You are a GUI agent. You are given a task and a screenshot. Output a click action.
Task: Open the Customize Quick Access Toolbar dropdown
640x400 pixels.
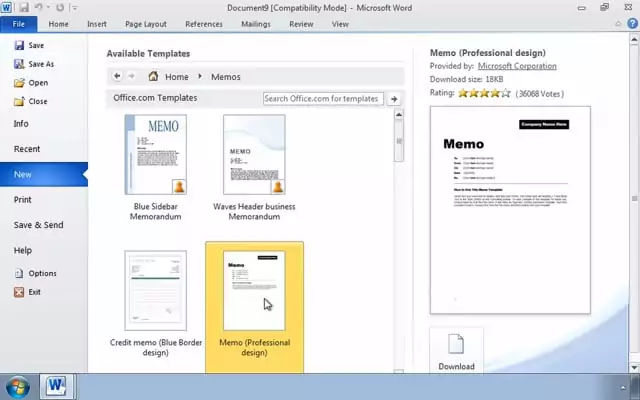pos(75,8)
